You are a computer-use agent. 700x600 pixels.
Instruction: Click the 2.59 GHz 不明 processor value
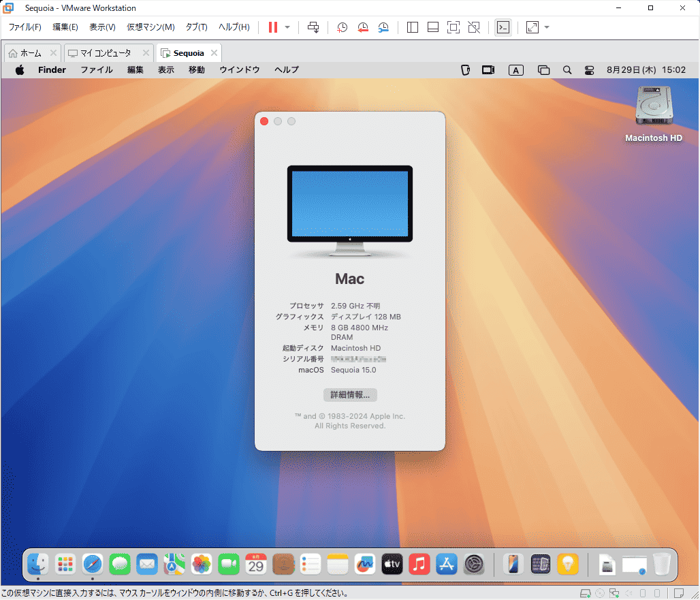(x=355, y=306)
